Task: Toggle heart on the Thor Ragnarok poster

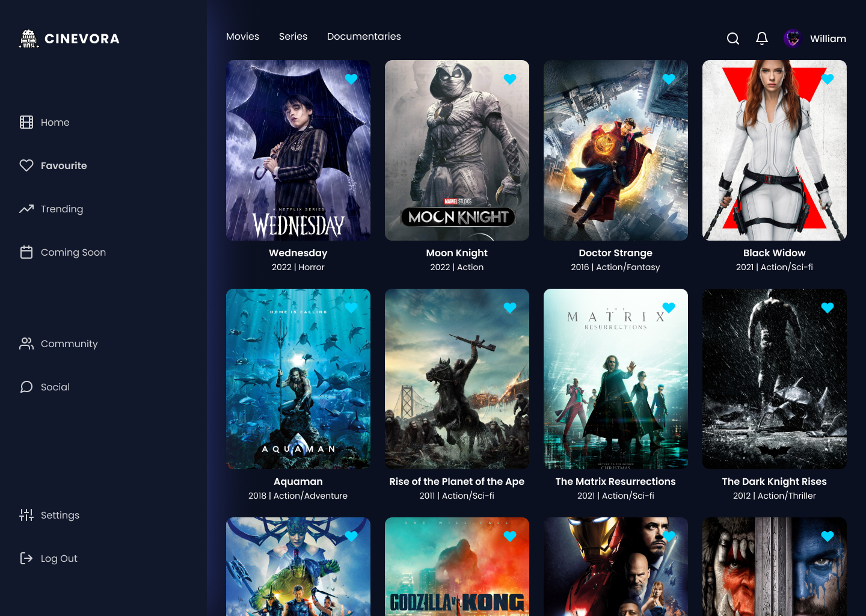Action: click(x=351, y=536)
